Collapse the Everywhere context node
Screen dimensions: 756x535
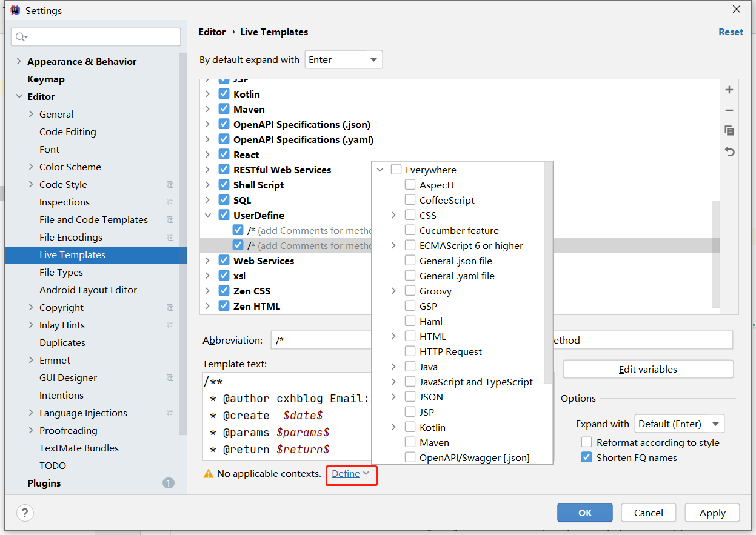(380, 170)
